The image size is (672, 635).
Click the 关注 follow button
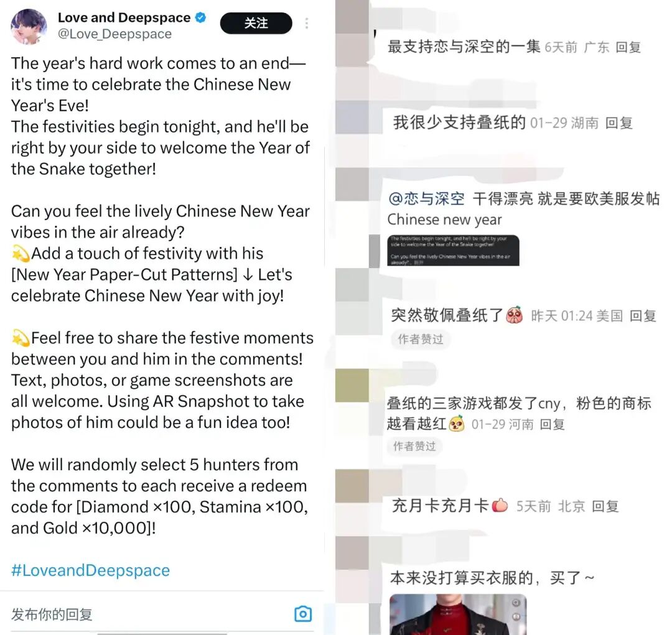256,23
